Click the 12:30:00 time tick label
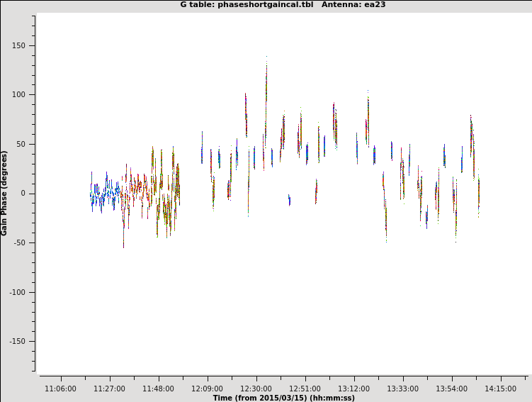This screenshot has height=402, width=532. [x=256, y=389]
